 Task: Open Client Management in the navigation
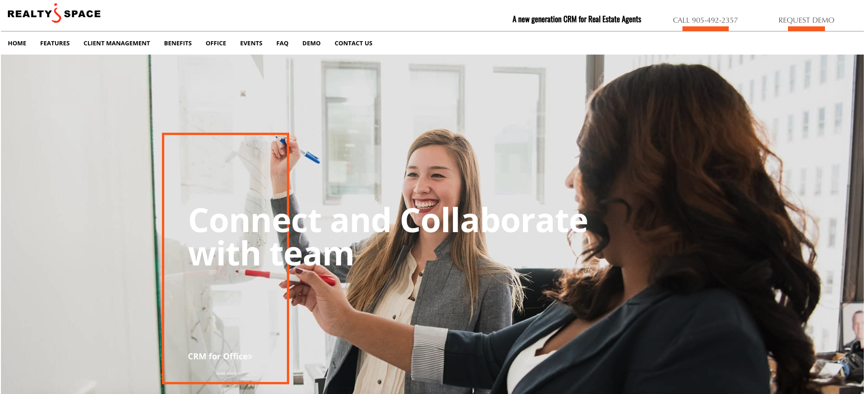(x=117, y=43)
